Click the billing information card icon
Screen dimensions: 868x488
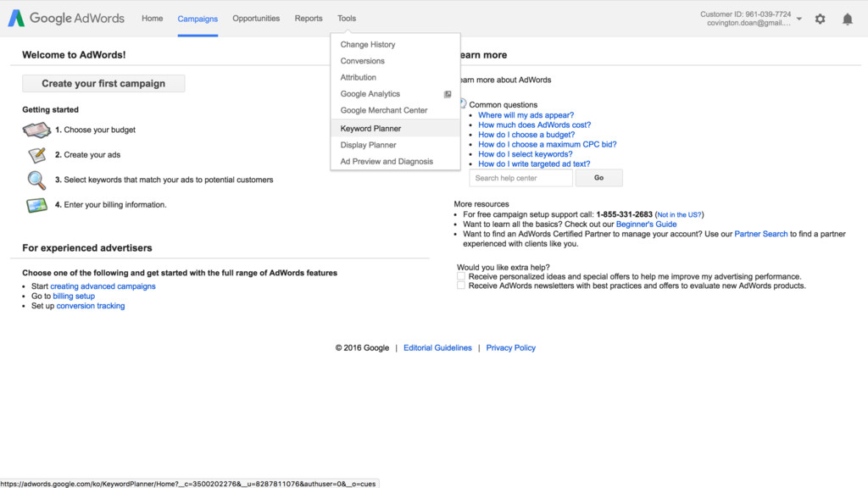tap(36, 205)
